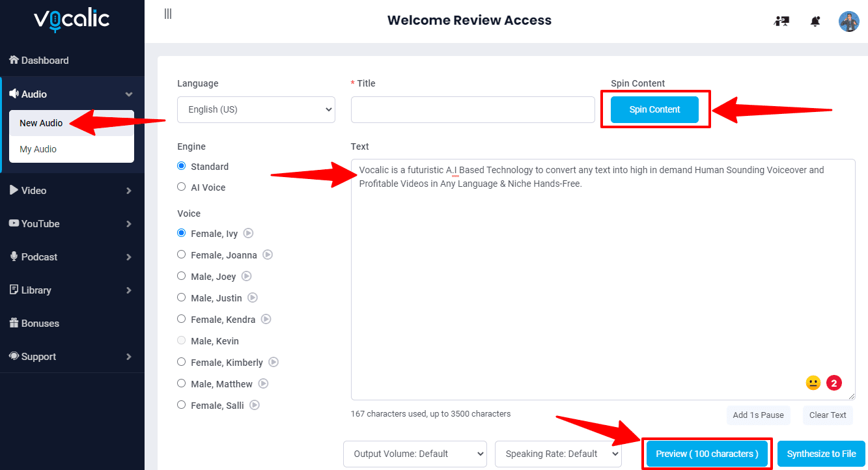Expand the Podcast menu chevron
The image size is (868, 470).
tap(129, 257)
